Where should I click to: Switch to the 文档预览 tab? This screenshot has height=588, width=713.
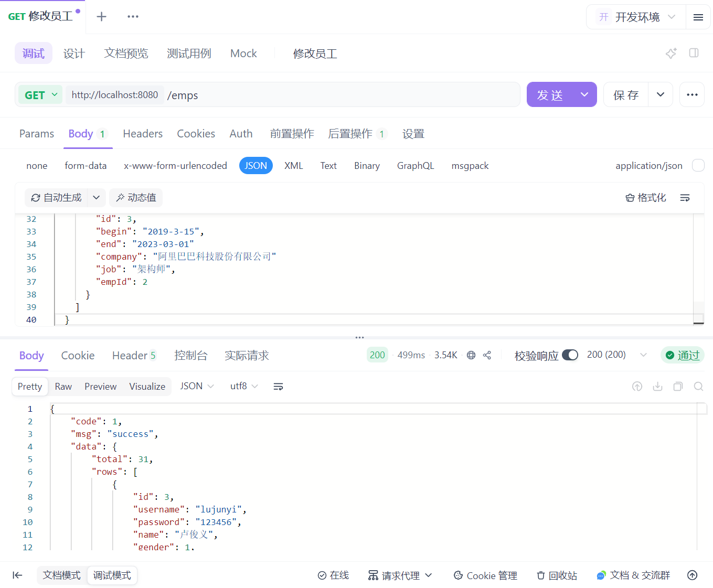[x=126, y=54]
